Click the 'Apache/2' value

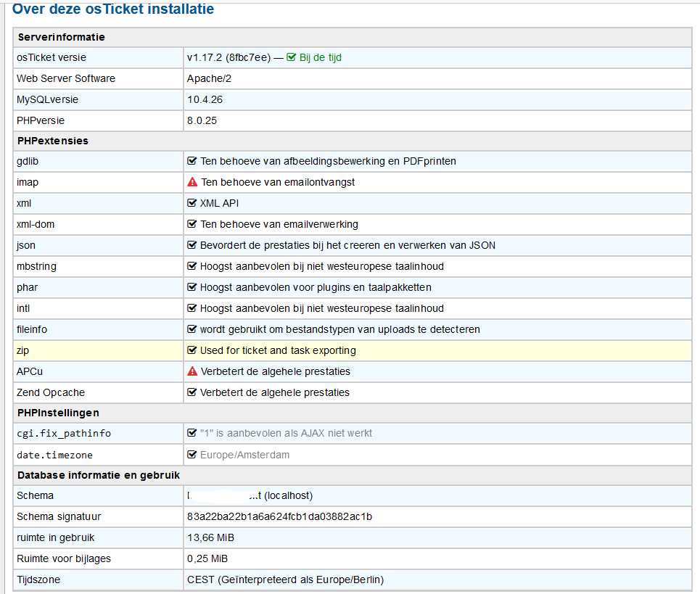(210, 78)
